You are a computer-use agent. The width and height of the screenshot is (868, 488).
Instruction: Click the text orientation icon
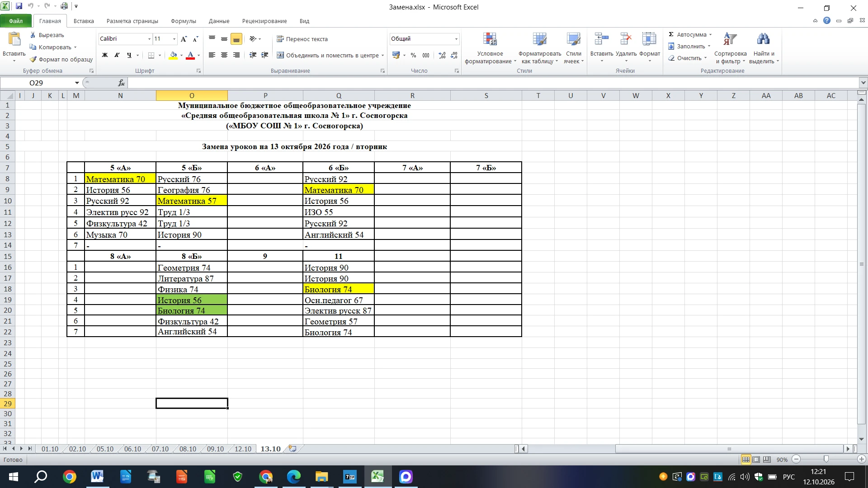(253, 39)
